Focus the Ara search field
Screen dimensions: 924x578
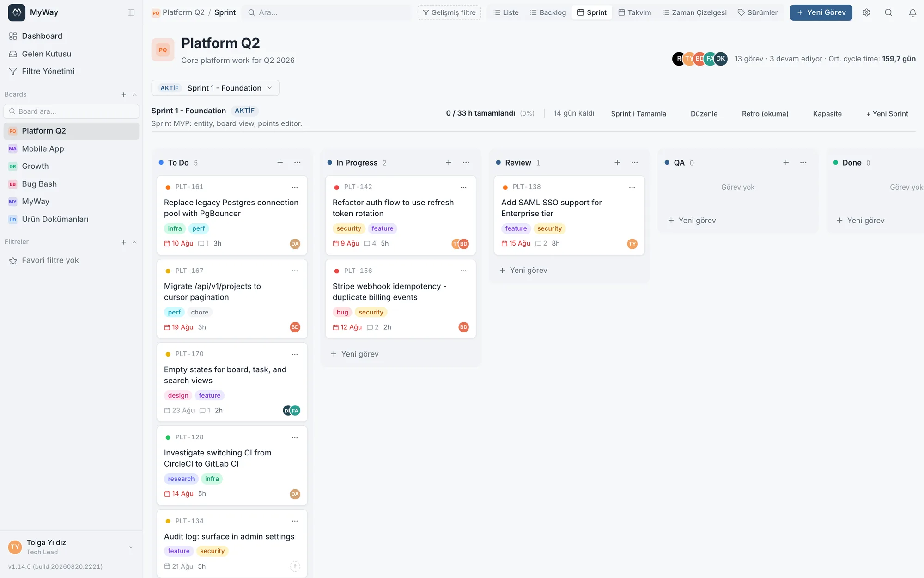pos(327,12)
